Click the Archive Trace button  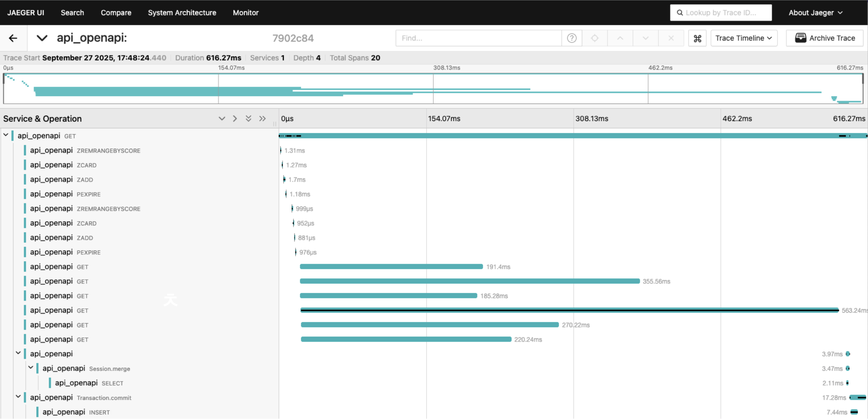point(824,38)
